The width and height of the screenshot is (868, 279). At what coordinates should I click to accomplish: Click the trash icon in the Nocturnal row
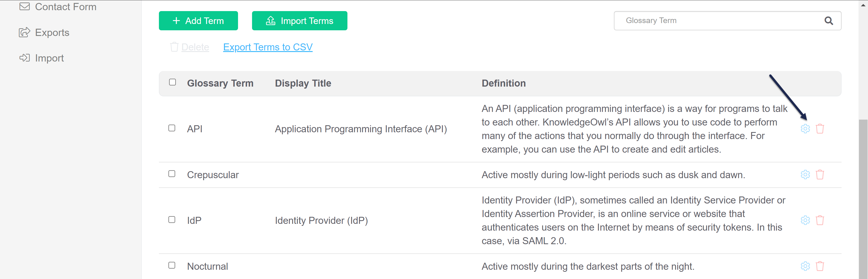click(819, 266)
